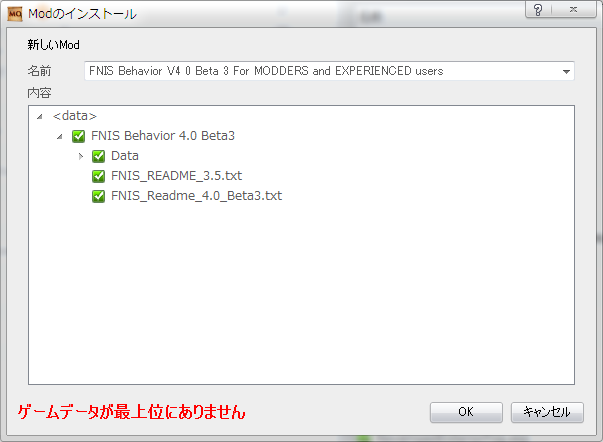603x442 pixels.
Task: Select the Data folder tree item
Action: click(x=125, y=156)
